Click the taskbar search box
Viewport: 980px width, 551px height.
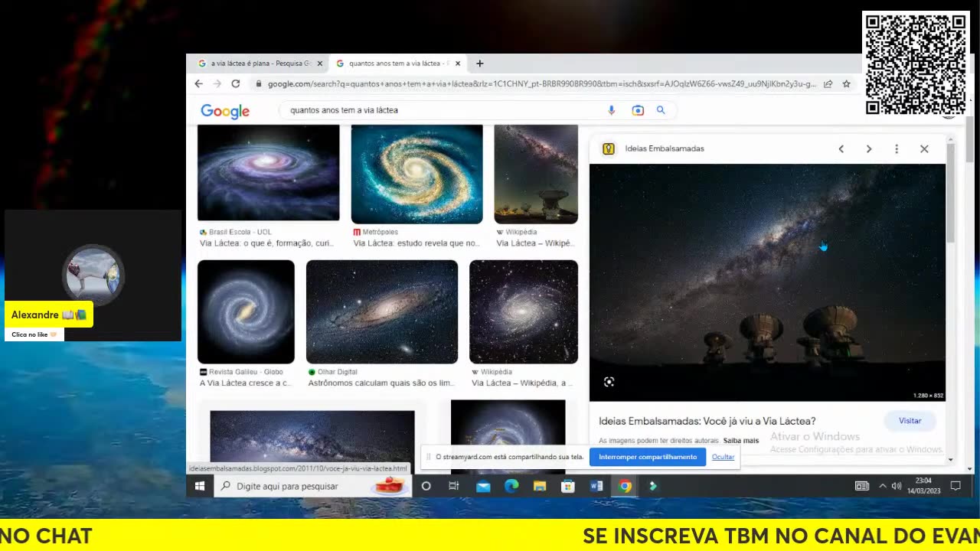pos(312,486)
